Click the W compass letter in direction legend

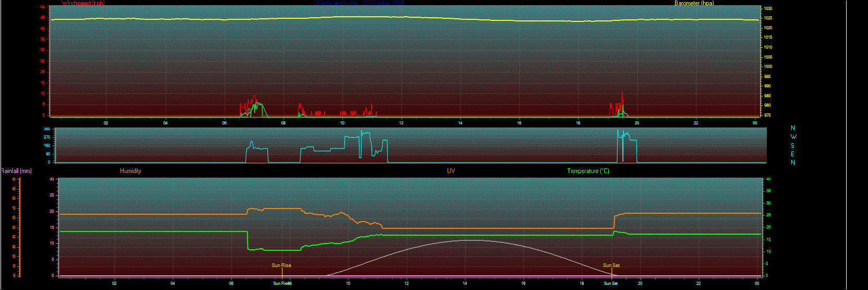pyautogui.click(x=793, y=137)
